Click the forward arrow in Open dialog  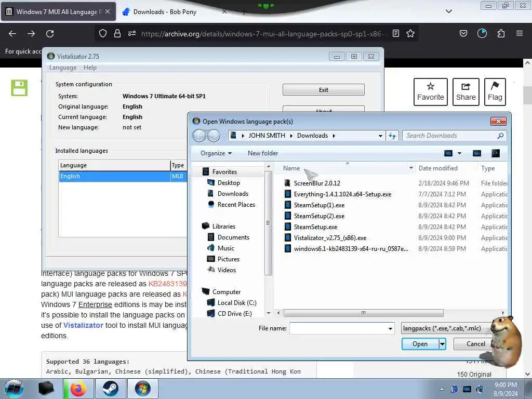(214, 136)
